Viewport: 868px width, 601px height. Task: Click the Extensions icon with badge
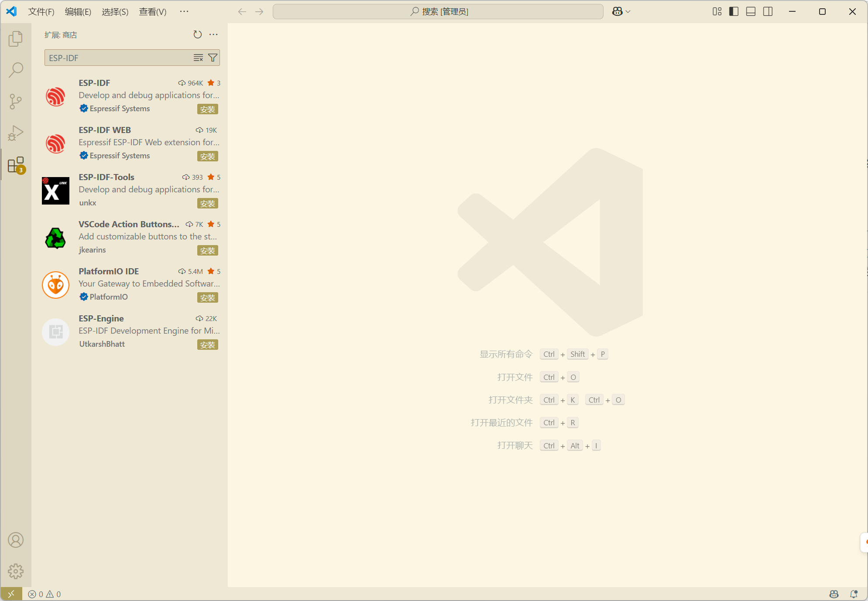point(16,165)
